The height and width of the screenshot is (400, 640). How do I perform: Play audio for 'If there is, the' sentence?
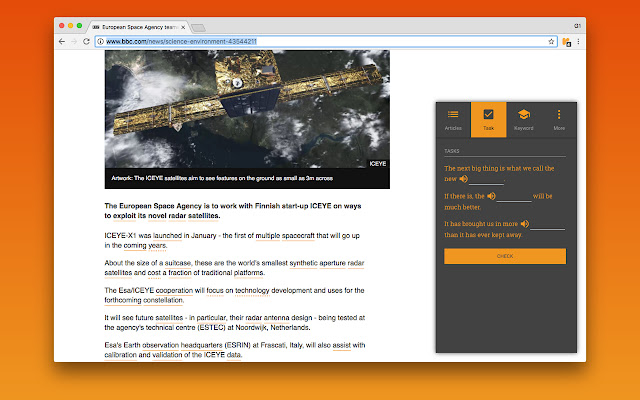click(x=491, y=196)
